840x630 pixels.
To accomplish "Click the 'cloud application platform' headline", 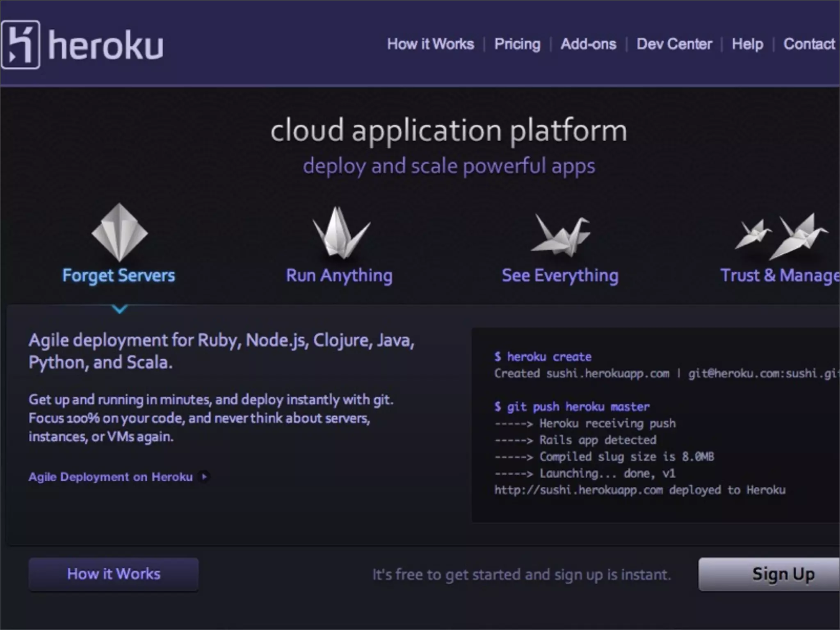I will point(449,130).
